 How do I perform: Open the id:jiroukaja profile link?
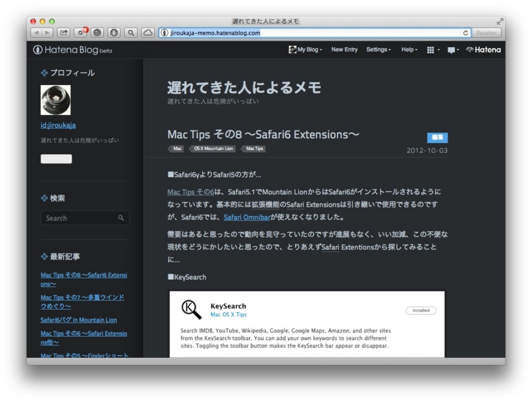pos(58,126)
